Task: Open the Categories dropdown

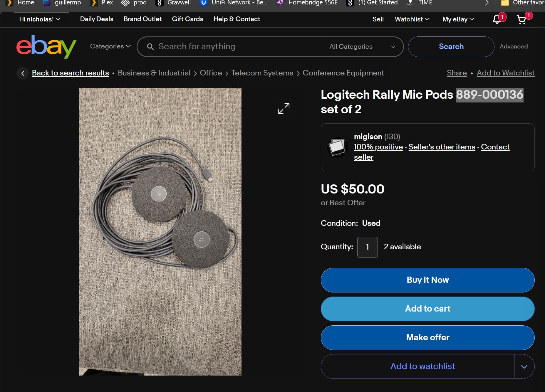Action: click(110, 46)
